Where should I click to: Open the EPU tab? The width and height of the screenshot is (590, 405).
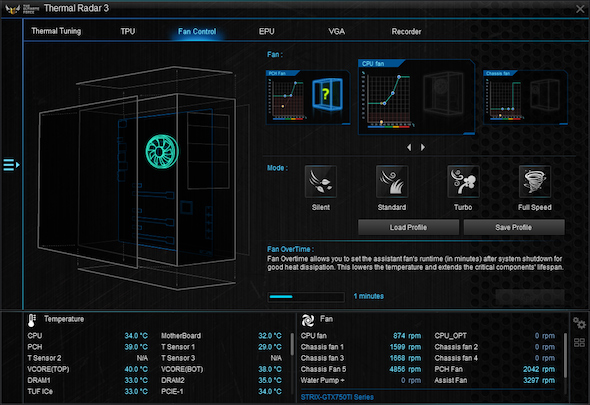(266, 31)
